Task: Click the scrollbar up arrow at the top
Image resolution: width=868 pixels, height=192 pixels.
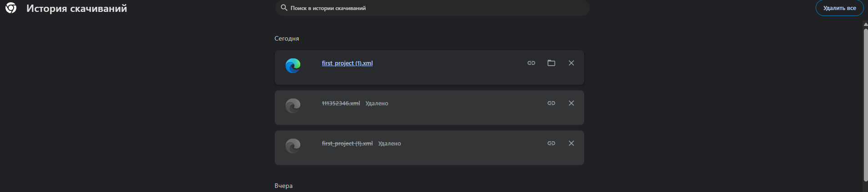Action: 865,25
